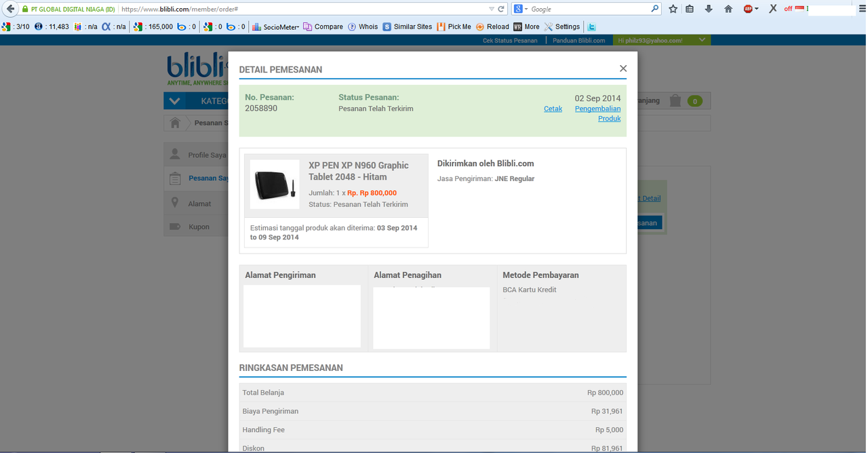Viewport: 868px width, 453px height.
Task: Open the SocioMeter toolbar dropdown
Action: (x=275, y=26)
